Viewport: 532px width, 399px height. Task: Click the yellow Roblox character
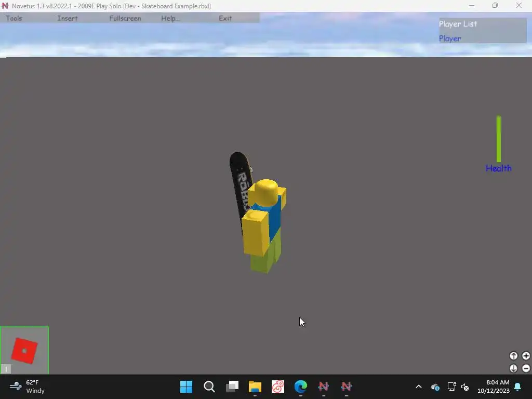[x=264, y=225]
